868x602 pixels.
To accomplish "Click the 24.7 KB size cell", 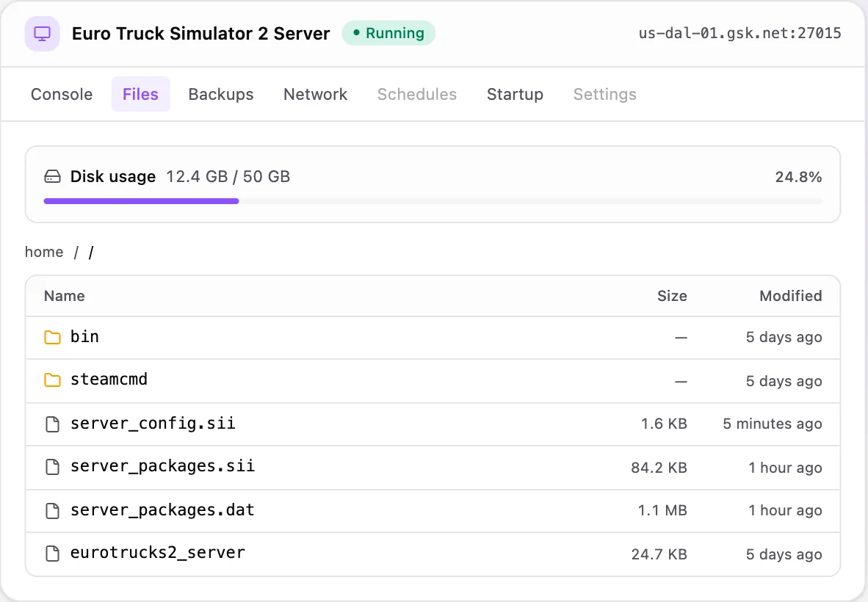I will point(659,554).
